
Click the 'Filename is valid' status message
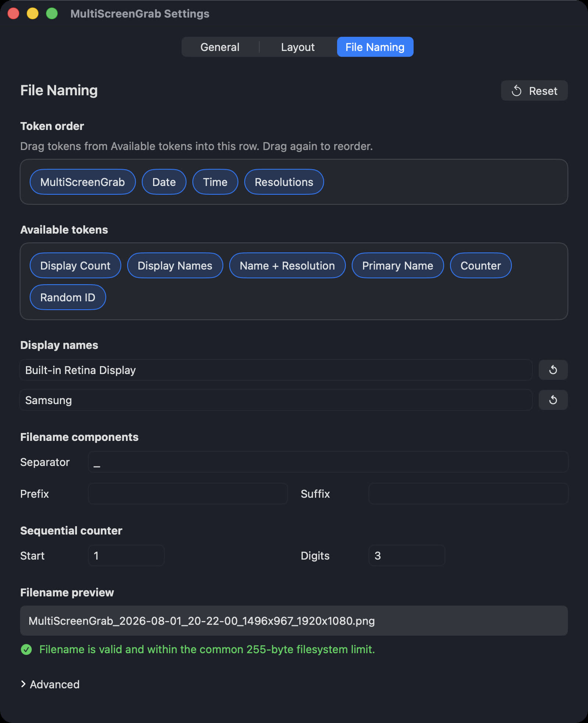tap(207, 650)
